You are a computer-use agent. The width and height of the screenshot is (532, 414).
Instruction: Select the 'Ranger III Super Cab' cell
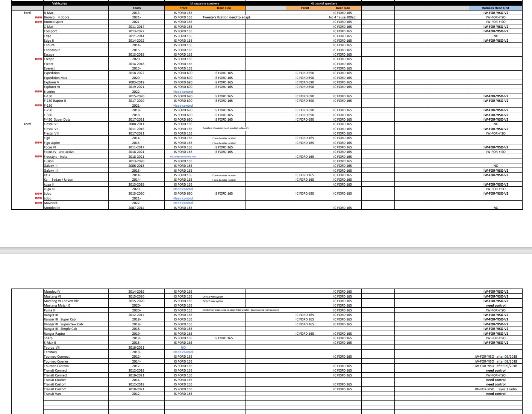(76, 319)
